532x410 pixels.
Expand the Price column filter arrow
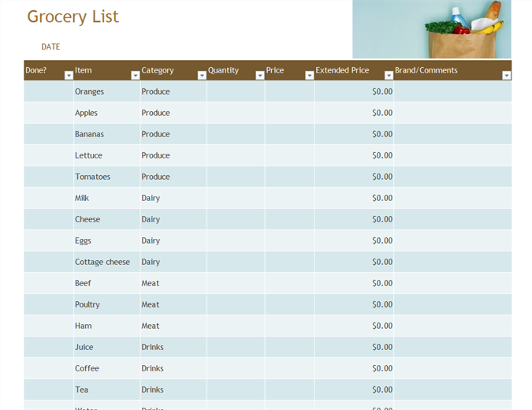pos(309,76)
